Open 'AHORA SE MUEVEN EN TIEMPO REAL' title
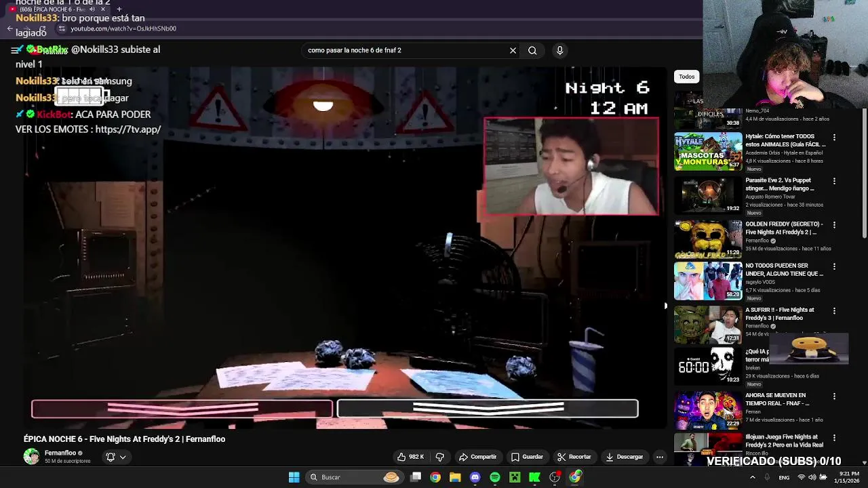 click(777, 399)
